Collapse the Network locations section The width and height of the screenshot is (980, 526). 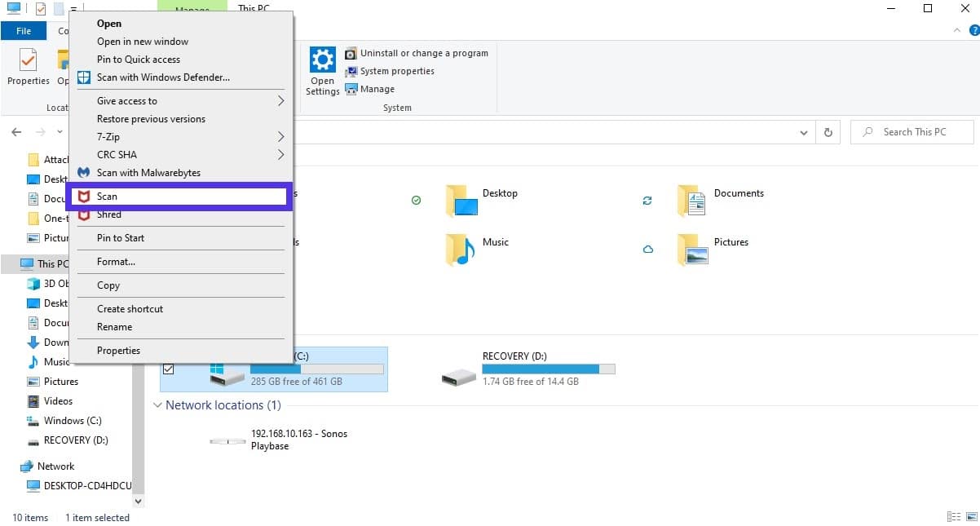coord(157,405)
